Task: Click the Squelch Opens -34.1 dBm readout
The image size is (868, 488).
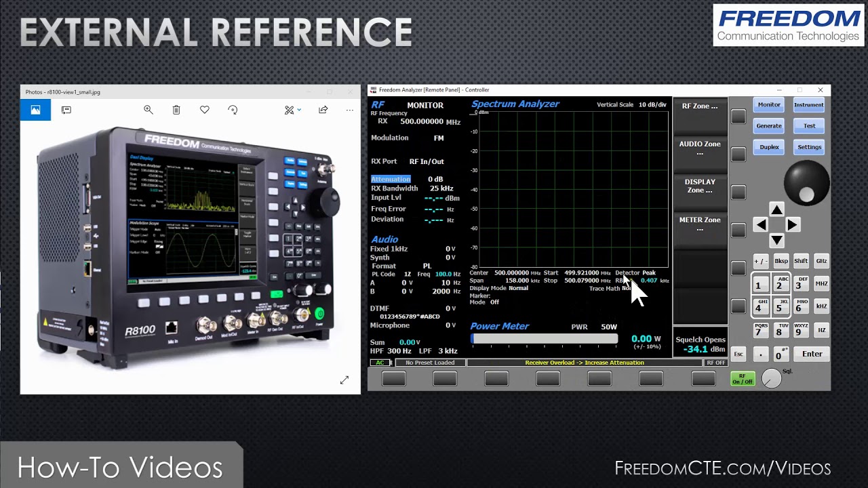Action: (x=701, y=344)
